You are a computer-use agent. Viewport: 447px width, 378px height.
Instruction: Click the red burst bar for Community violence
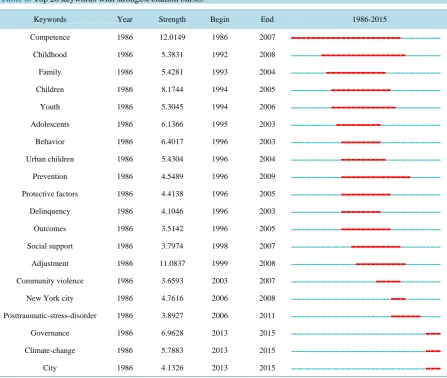388,282
